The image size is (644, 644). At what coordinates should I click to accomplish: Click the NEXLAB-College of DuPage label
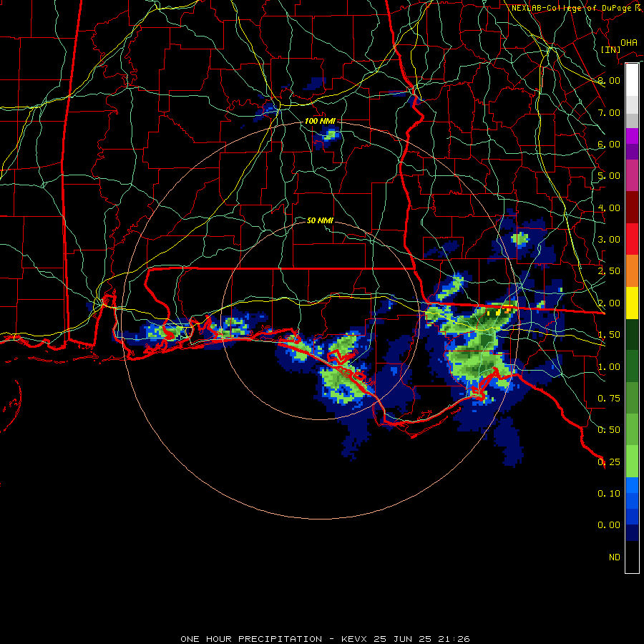pyautogui.click(x=571, y=8)
